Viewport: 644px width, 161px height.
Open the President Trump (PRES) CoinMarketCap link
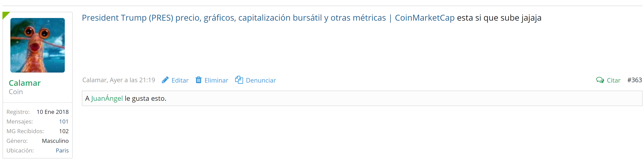click(x=268, y=18)
